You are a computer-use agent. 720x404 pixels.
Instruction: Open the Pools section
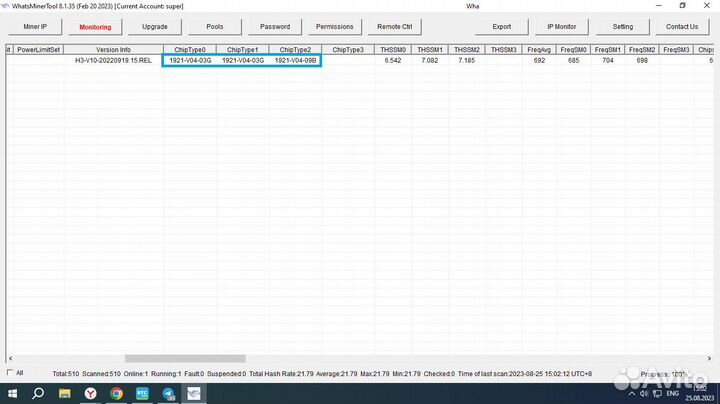pyautogui.click(x=215, y=27)
